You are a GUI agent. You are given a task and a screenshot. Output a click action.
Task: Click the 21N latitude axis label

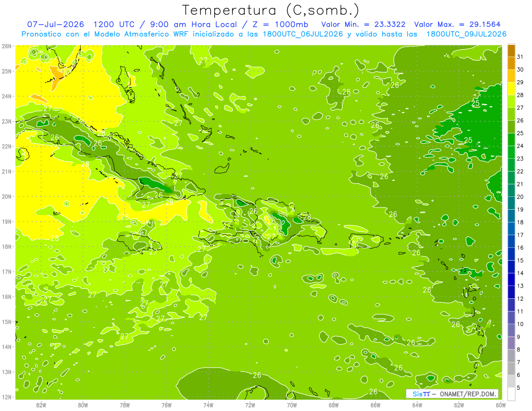[7, 171]
